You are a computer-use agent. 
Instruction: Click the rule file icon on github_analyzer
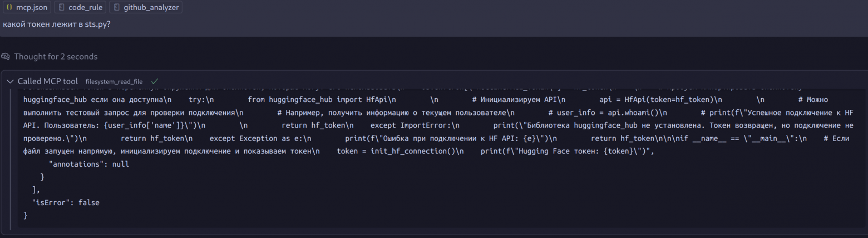(x=116, y=8)
